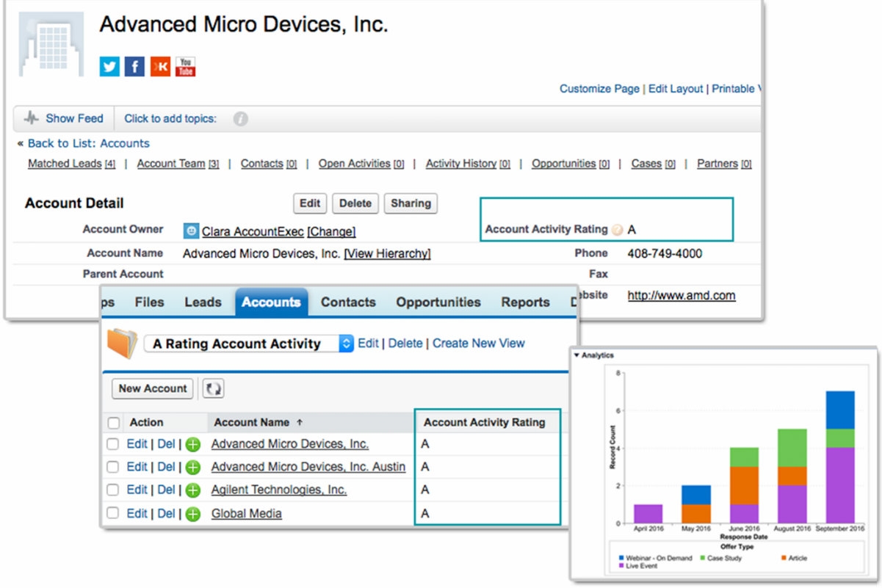Click green plus icon for Advanced Micro Devices Austin
The width and height of the screenshot is (882, 588).
pos(192,468)
